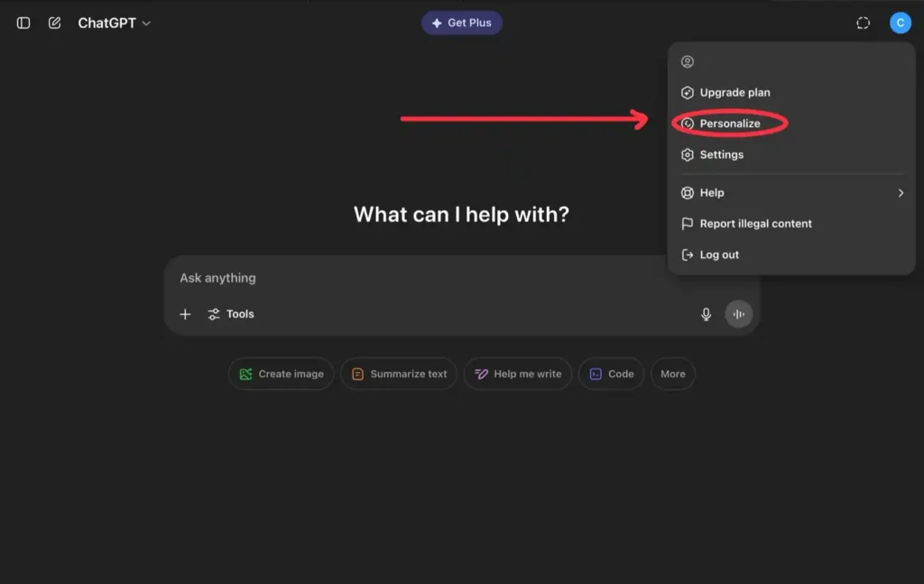Click the blue C profile avatar
The width and height of the screenshot is (924, 584).
coord(900,23)
